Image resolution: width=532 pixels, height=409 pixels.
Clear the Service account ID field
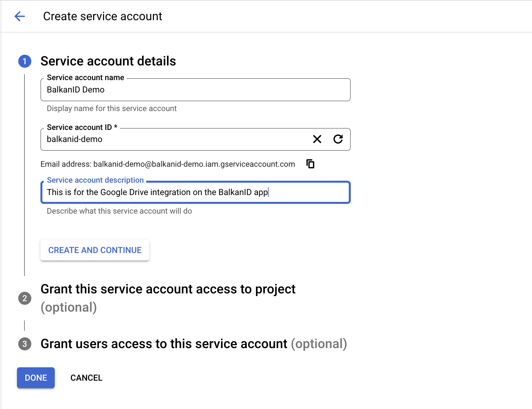pos(317,139)
